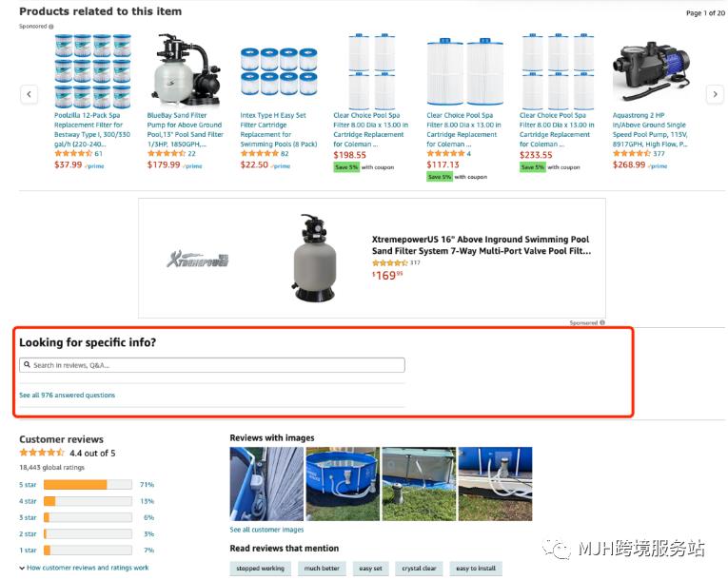Open second review image of blue round pool
The width and height of the screenshot is (728, 580).
[x=343, y=484]
